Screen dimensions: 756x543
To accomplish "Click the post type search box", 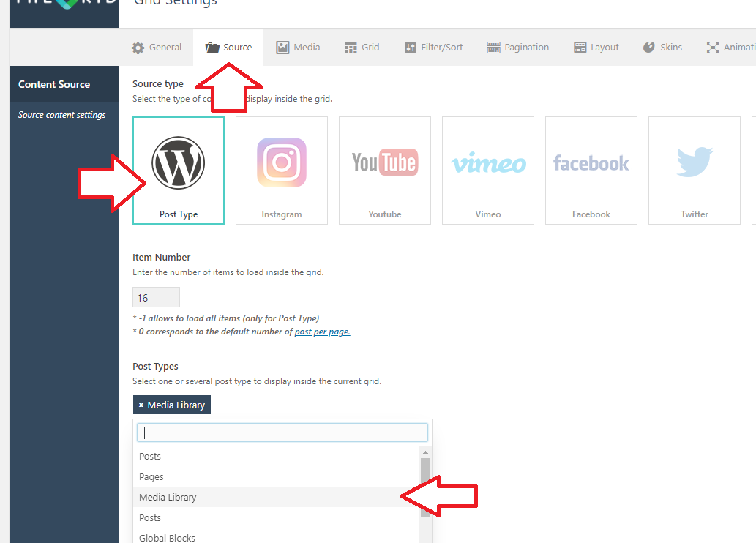I will (282, 432).
